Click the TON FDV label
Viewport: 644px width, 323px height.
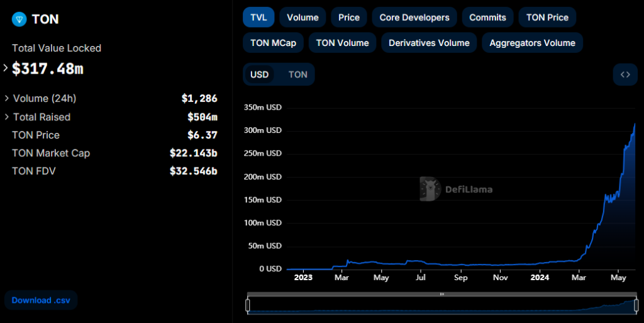pyautogui.click(x=34, y=171)
